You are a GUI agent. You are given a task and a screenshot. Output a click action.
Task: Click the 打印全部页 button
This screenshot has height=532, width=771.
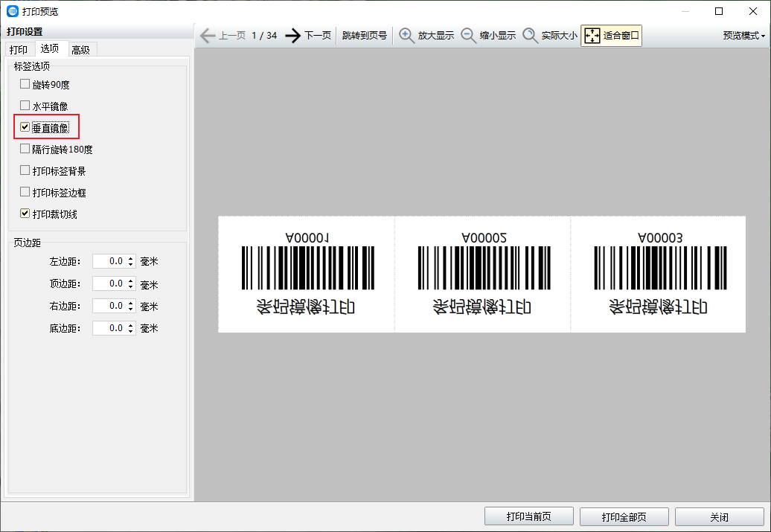point(624,517)
